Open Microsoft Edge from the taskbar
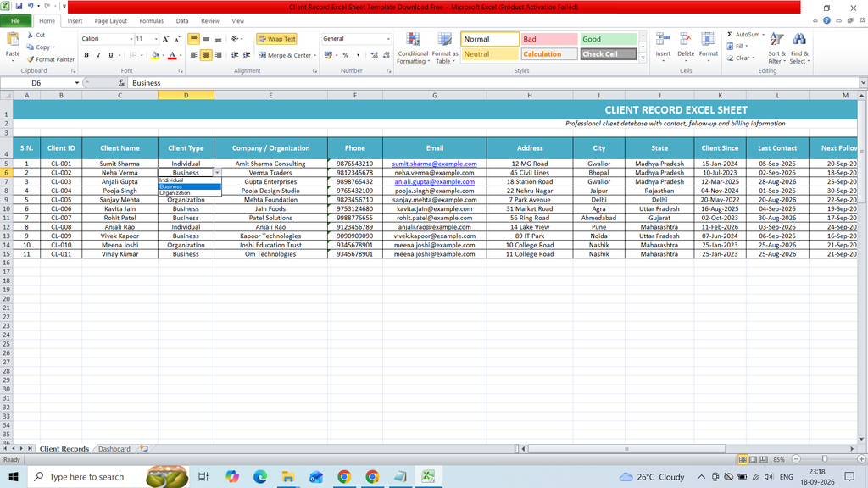This screenshot has width=868, height=488. (259, 476)
